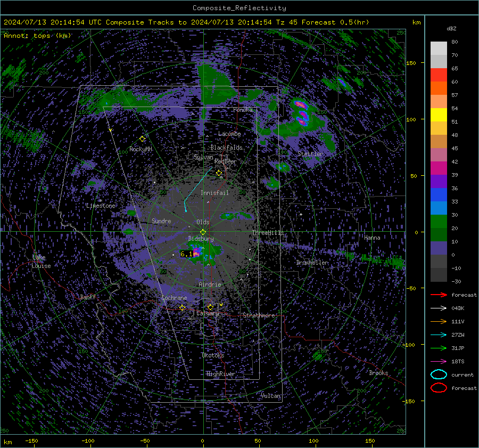The width and height of the screenshot is (479, 448).
Task: Click the orange 111V arrow icon
Action: point(439,321)
